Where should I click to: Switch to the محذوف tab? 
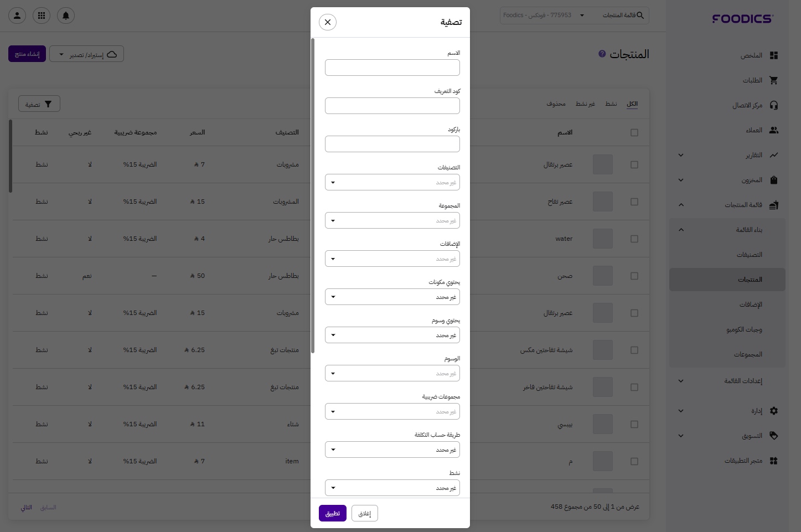(556, 104)
